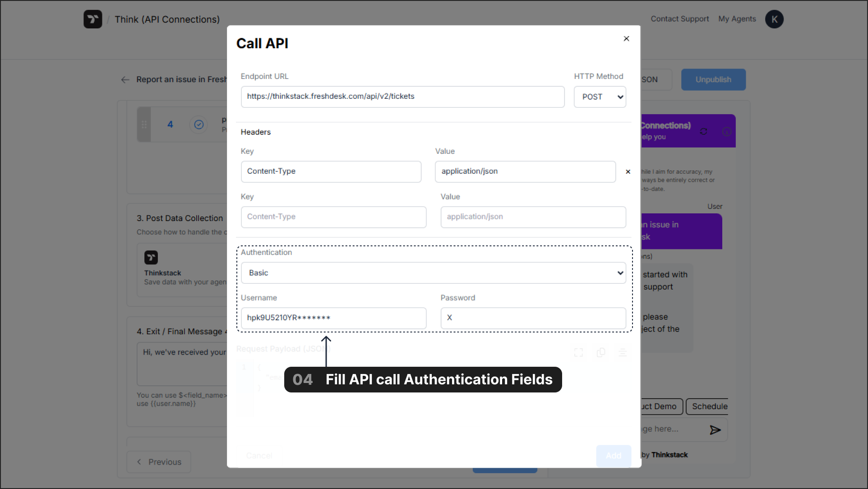Open the HTTP Method dropdown showing POST
The image size is (868, 489).
(x=600, y=97)
